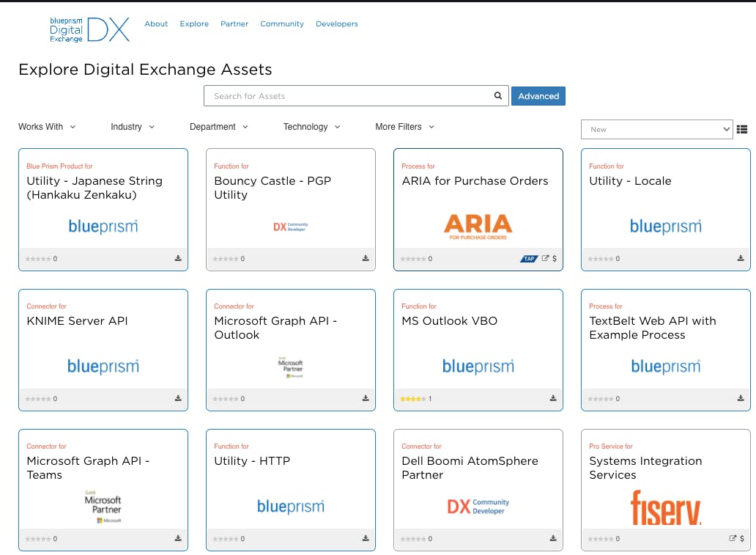This screenshot has width=756, height=555.
Task: Download Utility - Locale asset icon
Action: [741, 258]
